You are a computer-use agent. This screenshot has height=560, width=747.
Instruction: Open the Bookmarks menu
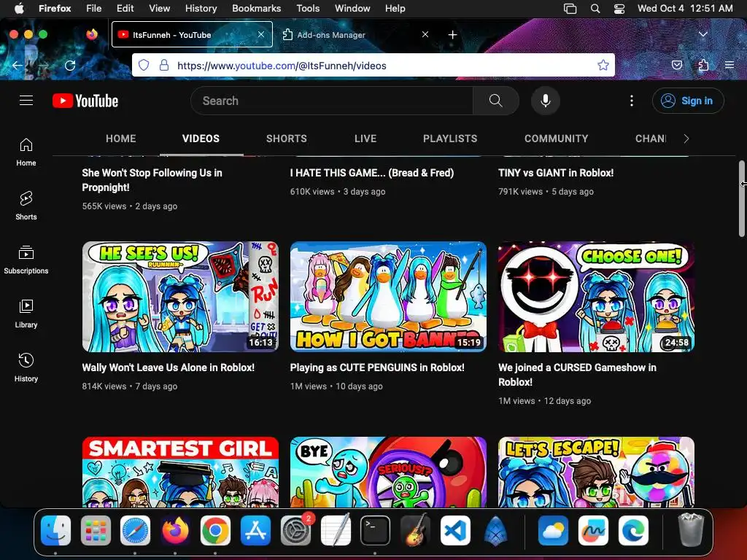(256, 9)
